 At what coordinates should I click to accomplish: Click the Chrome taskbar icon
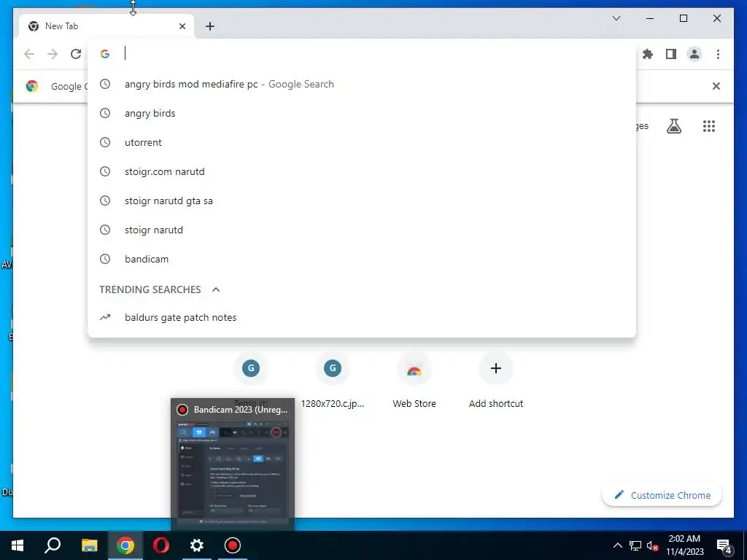click(x=125, y=545)
